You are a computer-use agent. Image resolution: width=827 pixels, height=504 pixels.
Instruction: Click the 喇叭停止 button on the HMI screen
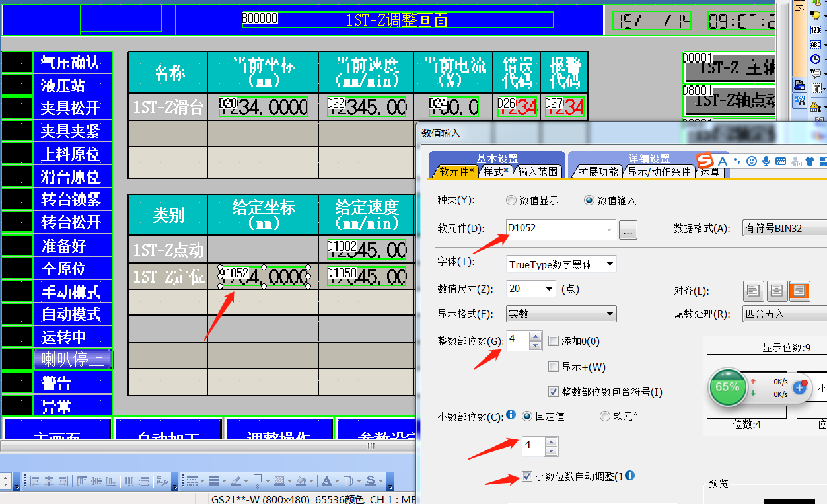[x=72, y=359]
